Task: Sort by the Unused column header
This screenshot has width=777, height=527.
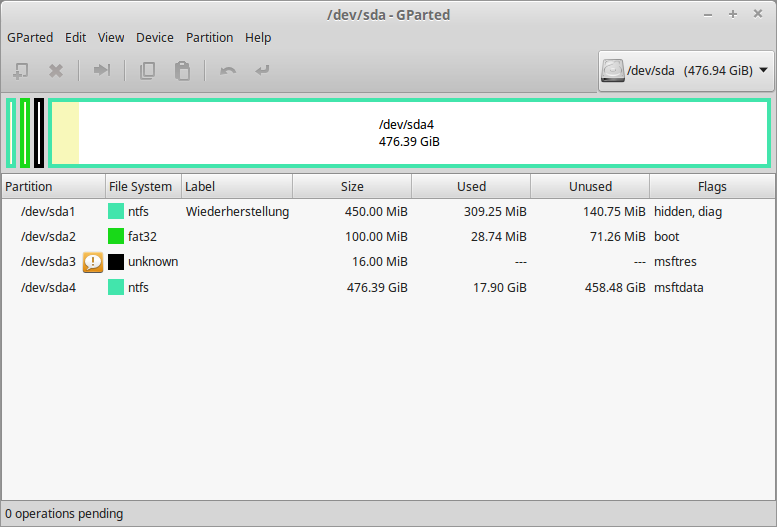Action: (590, 186)
